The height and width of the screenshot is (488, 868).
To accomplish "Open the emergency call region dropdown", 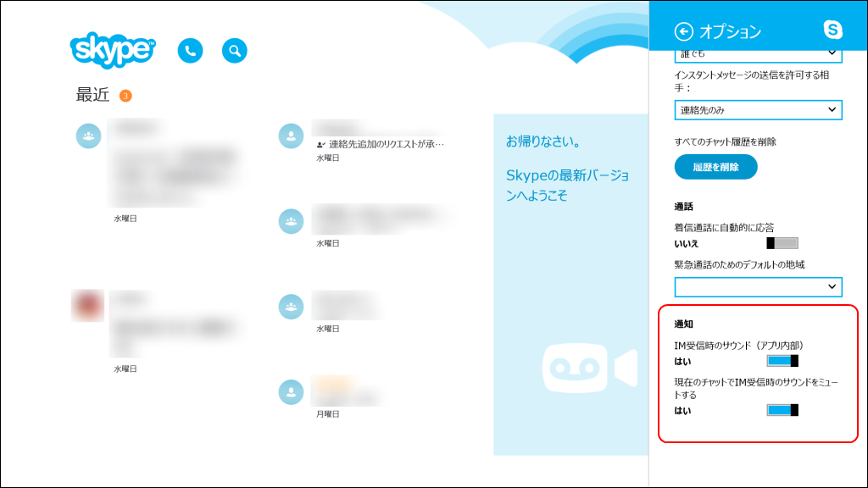I will click(757, 286).
